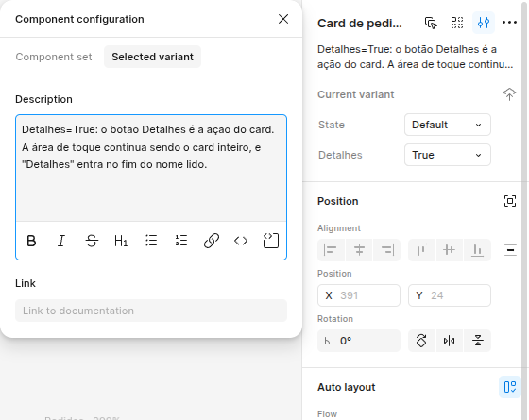Close the Component configuration dialog
The image size is (529, 420).
(x=283, y=19)
